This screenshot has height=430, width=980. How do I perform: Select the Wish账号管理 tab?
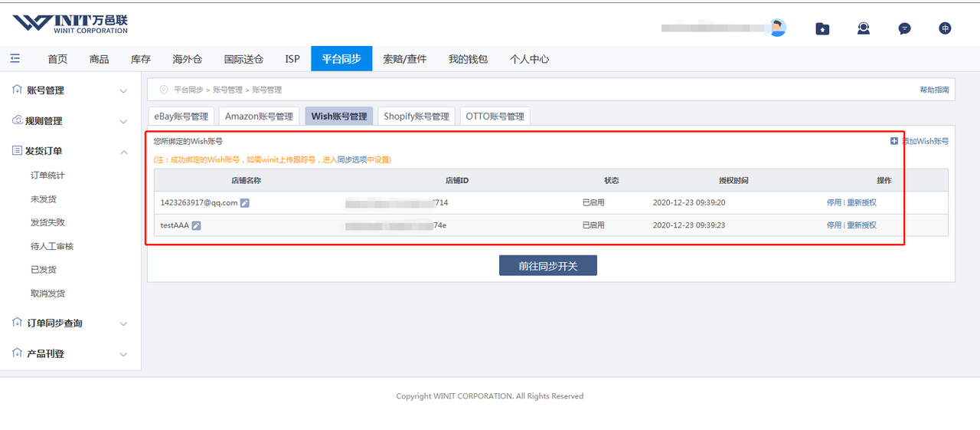pyautogui.click(x=339, y=117)
